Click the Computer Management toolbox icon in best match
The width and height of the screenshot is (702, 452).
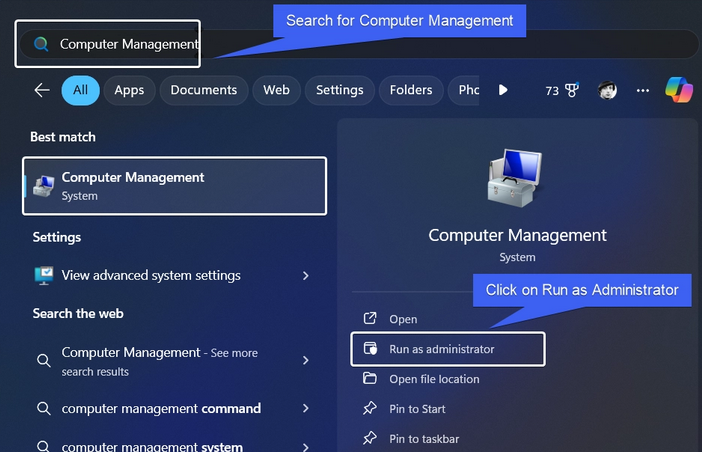pos(44,186)
